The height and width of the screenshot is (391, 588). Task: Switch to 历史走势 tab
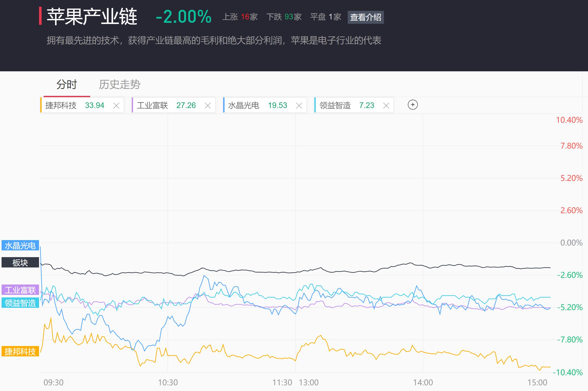[119, 85]
